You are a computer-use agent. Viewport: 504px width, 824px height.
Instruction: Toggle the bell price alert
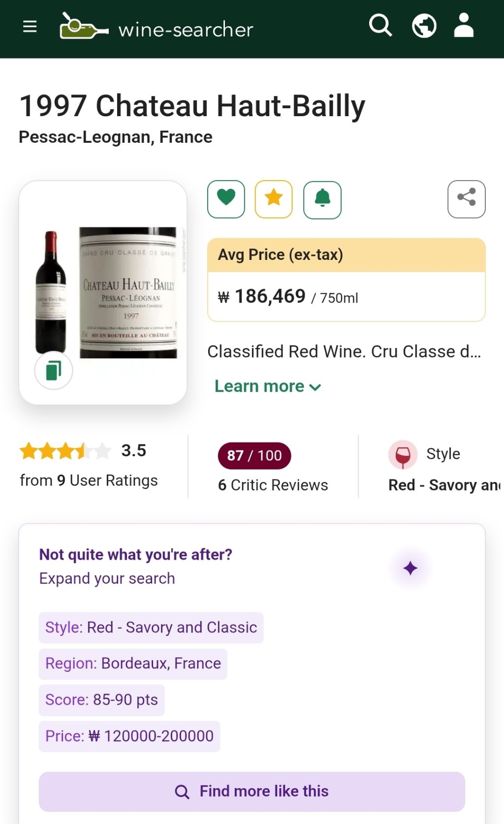tap(322, 199)
